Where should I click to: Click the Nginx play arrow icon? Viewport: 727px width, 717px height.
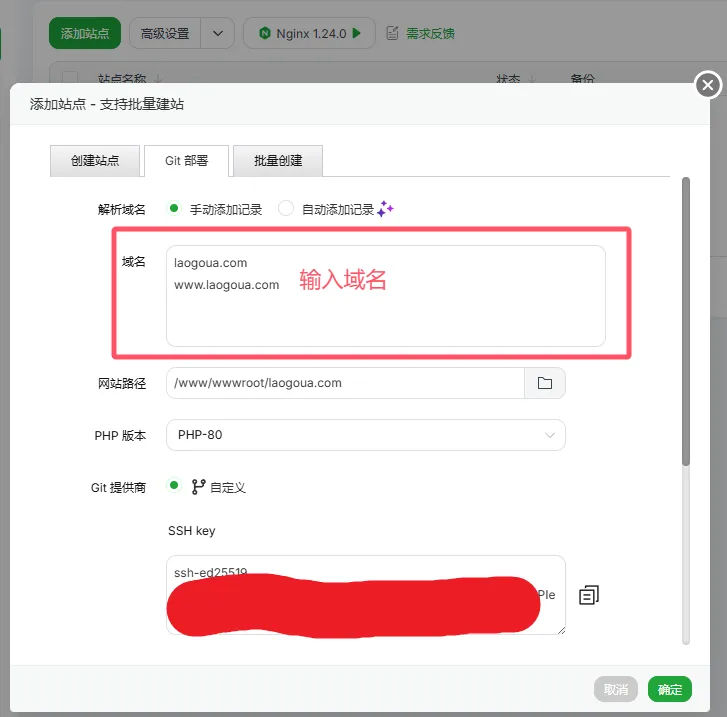357,33
